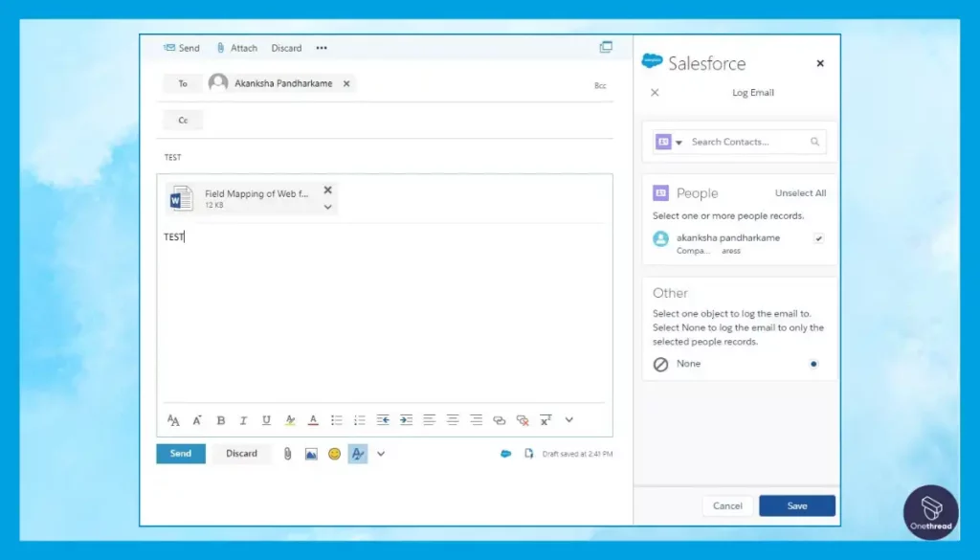Viewport: 980px width, 560px height.
Task: Click the Save button
Action: [x=797, y=506]
